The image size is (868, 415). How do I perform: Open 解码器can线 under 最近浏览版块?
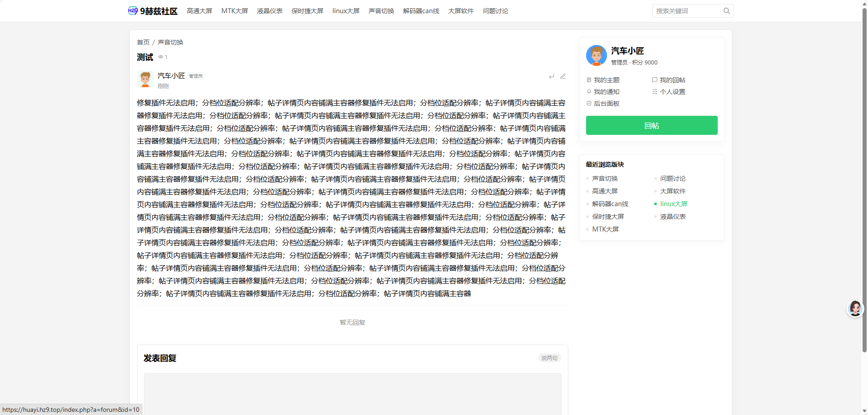point(610,204)
